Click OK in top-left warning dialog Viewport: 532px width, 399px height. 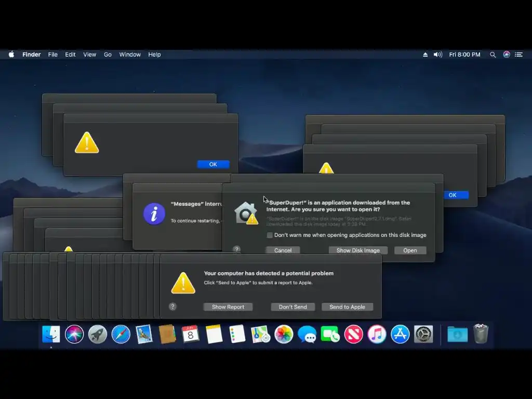213,164
